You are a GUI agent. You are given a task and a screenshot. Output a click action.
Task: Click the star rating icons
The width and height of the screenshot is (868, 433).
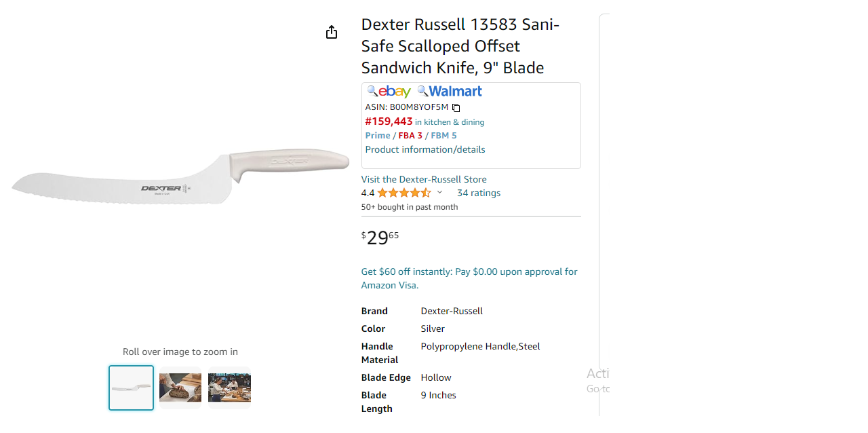point(404,193)
